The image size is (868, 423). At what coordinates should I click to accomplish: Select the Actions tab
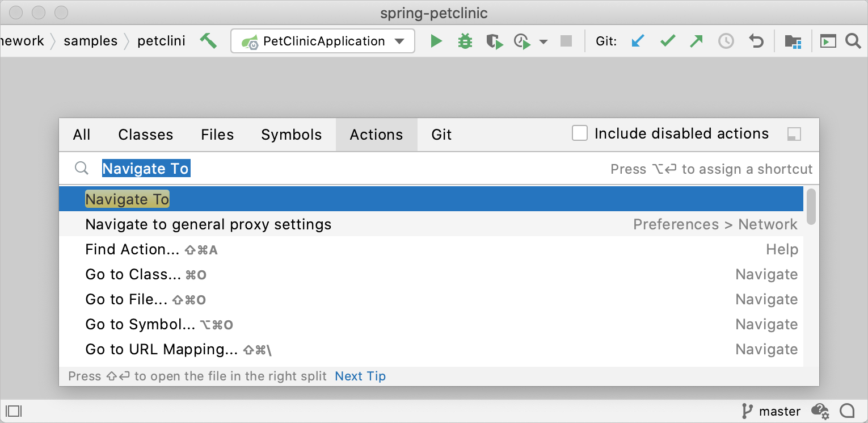377,135
